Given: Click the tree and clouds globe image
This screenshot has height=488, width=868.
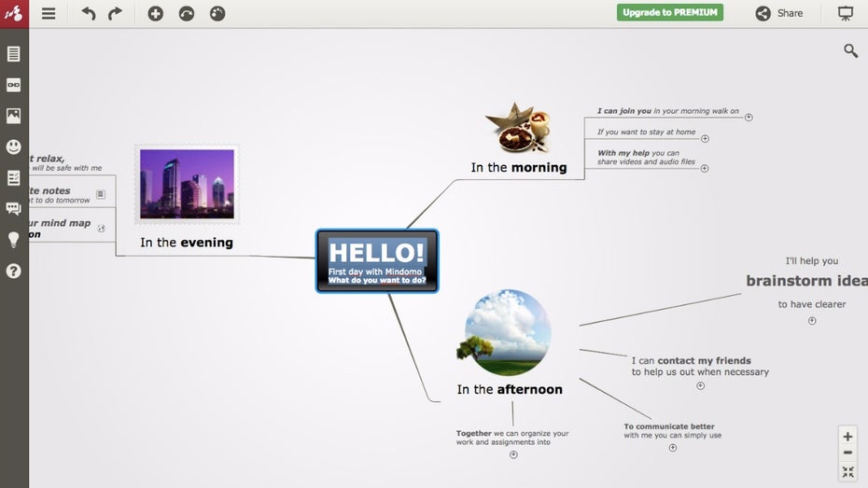Looking at the screenshot, I should coord(505,332).
